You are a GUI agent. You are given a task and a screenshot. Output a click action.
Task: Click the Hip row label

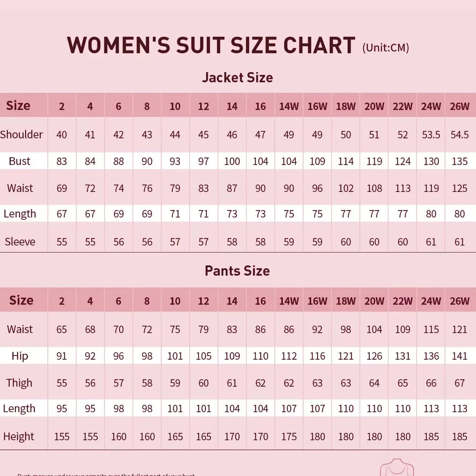pos(20,356)
